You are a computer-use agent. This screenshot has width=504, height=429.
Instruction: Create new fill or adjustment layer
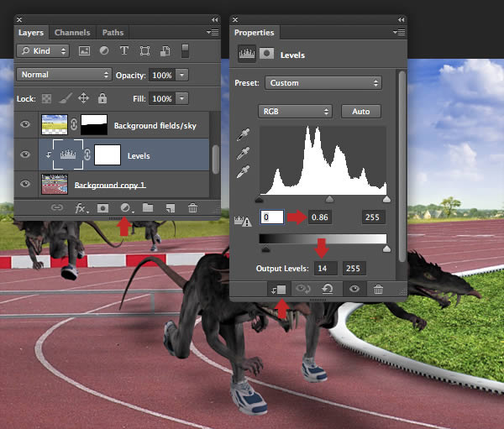[x=126, y=208]
